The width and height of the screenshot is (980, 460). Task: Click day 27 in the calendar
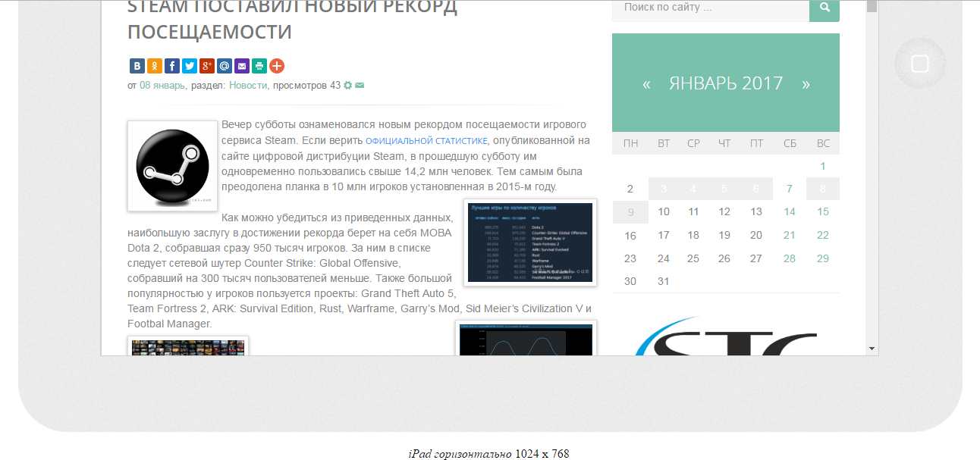(x=756, y=258)
